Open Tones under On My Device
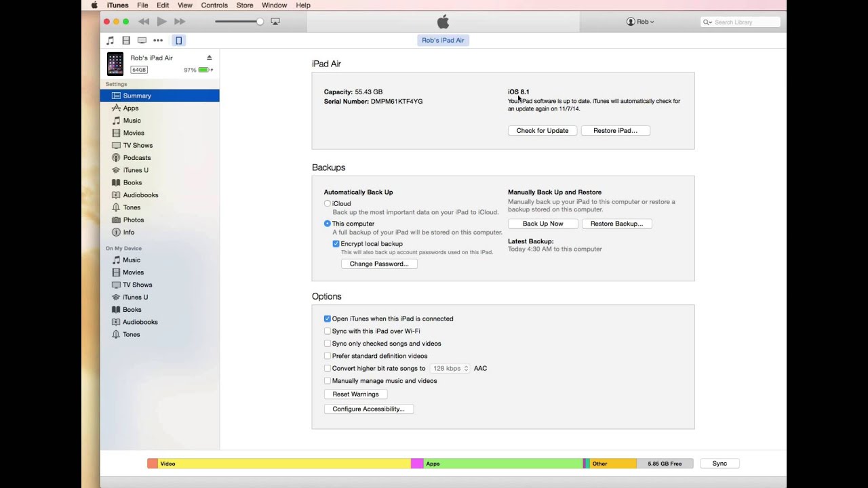 tap(131, 334)
